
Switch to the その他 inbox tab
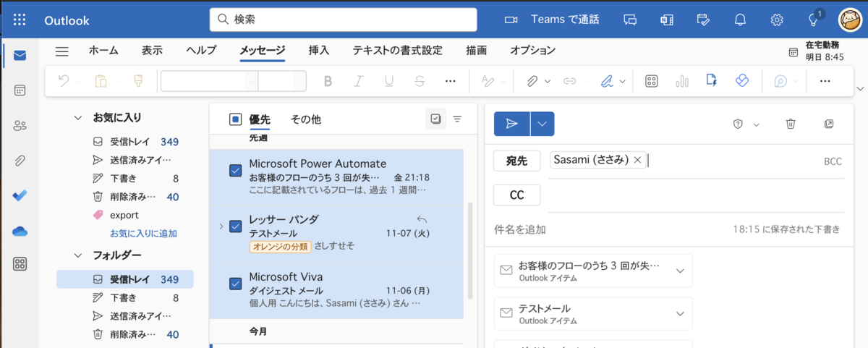point(305,119)
